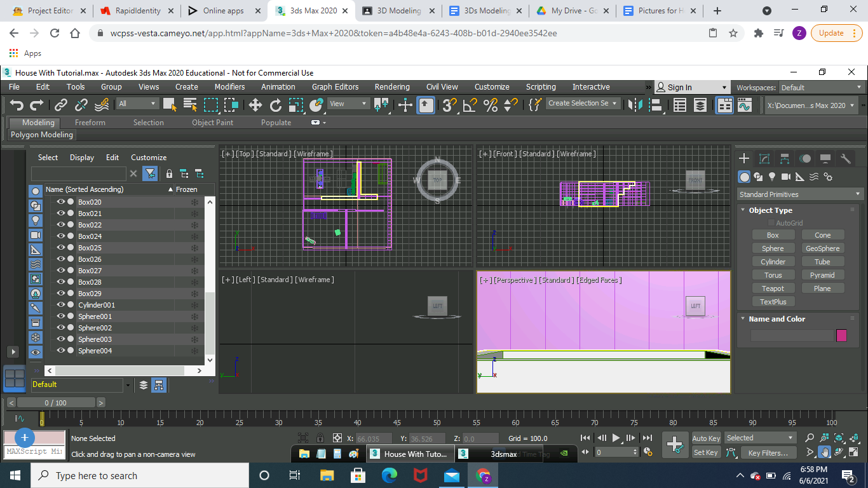This screenshot has width=868, height=488.
Task: Click the Orbit viewport navigation icon
Action: pyautogui.click(x=839, y=452)
